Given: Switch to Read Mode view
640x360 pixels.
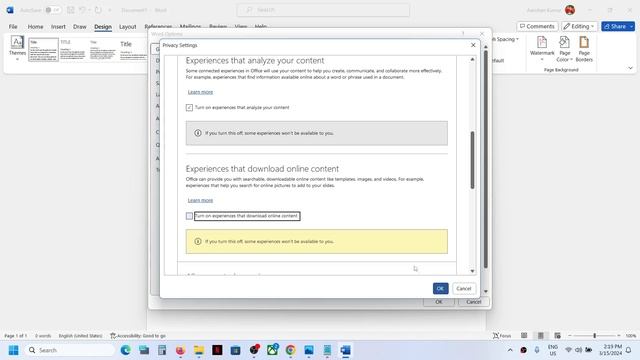Looking at the screenshot, I should [524, 336].
